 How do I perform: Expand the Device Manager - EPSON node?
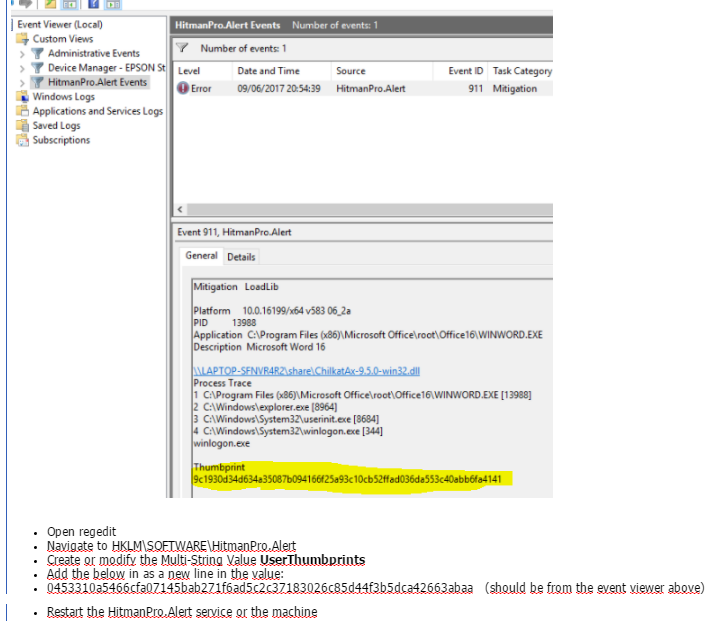click(x=22, y=68)
